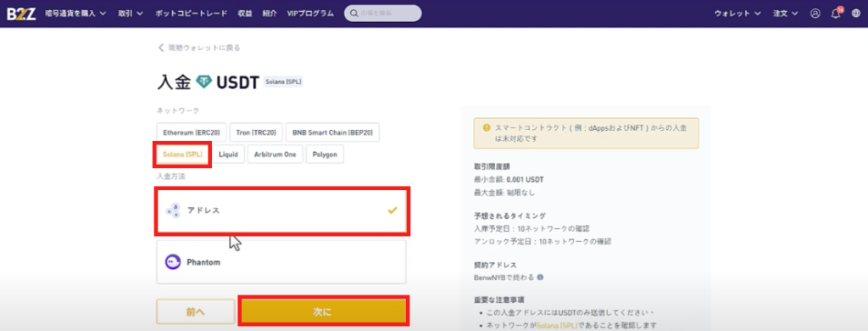Expand the 注文 dropdown menu
The height and width of the screenshot is (331, 868).
click(786, 14)
